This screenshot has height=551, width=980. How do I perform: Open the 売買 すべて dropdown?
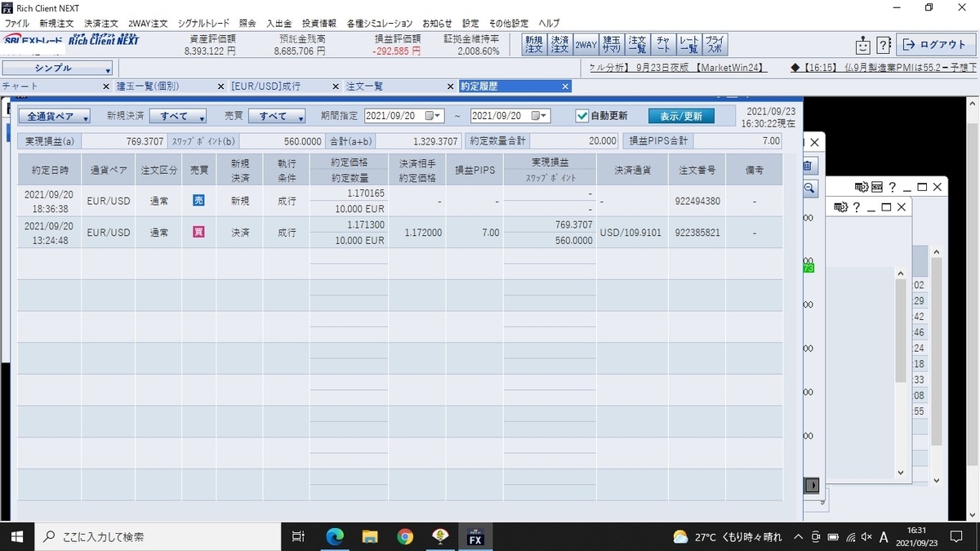coord(277,116)
